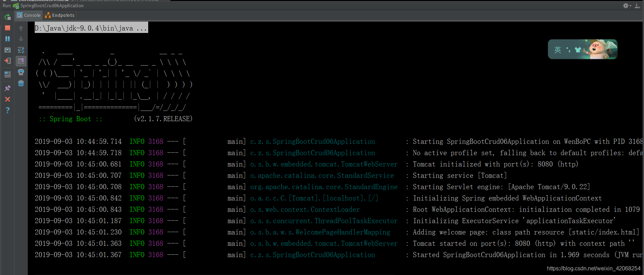644x275 pixels.
Task: Open IME skin settings via the shirt icon
Action: (x=578, y=50)
